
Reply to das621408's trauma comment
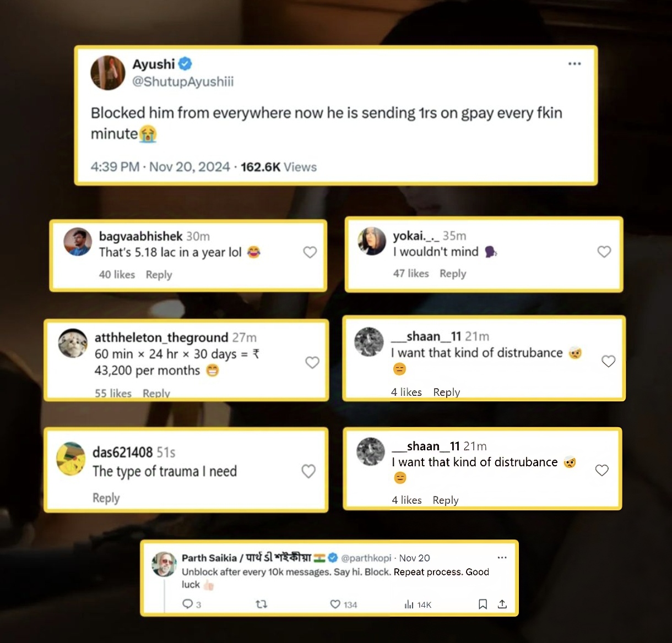click(x=106, y=498)
